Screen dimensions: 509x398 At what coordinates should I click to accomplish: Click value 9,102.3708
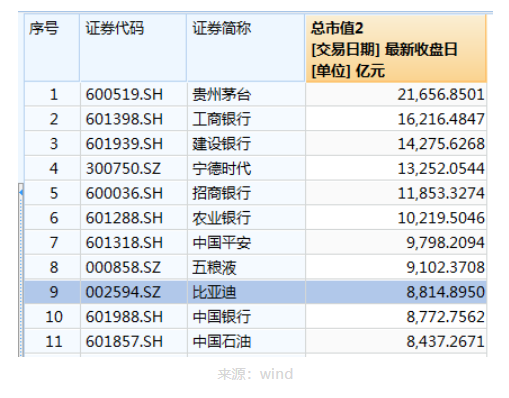[x=445, y=267]
